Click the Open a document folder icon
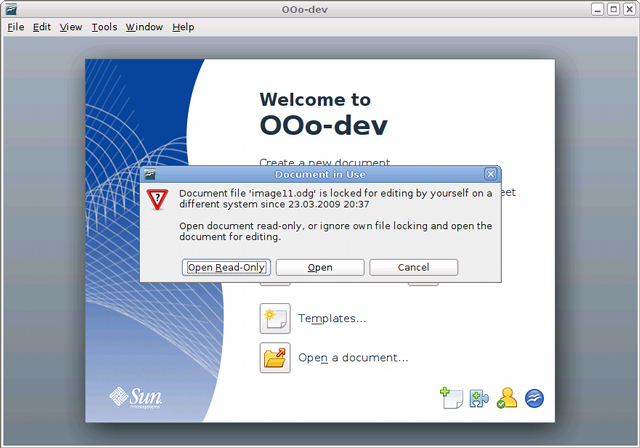The height and width of the screenshot is (448, 640). (275, 357)
